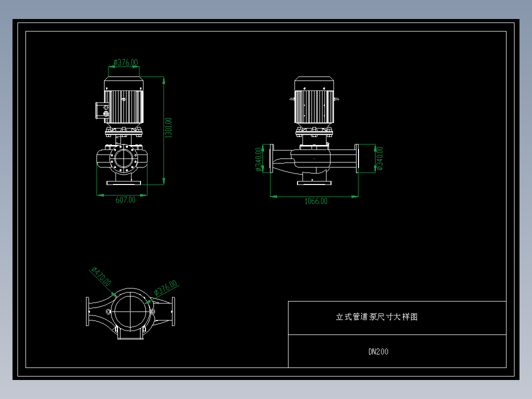The image size is (532, 399).
Task: Click the base plate of the side view pump
Action: point(314,183)
